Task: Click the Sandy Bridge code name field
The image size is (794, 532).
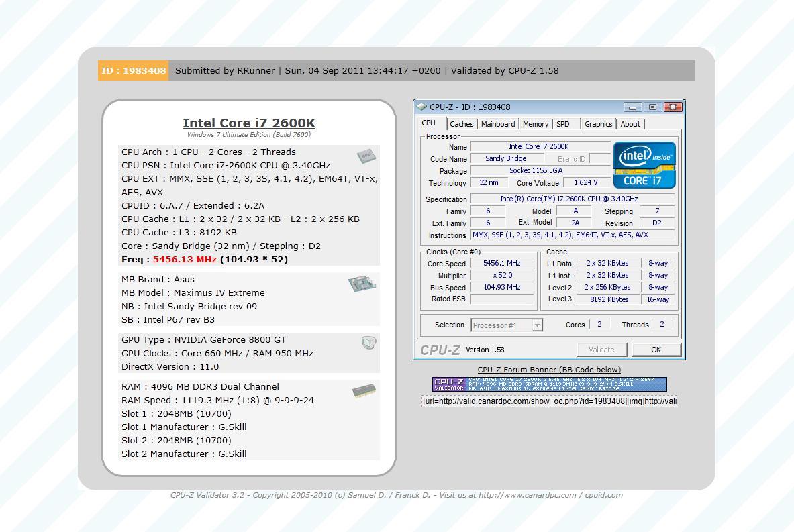Action: click(x=506, y=158)
